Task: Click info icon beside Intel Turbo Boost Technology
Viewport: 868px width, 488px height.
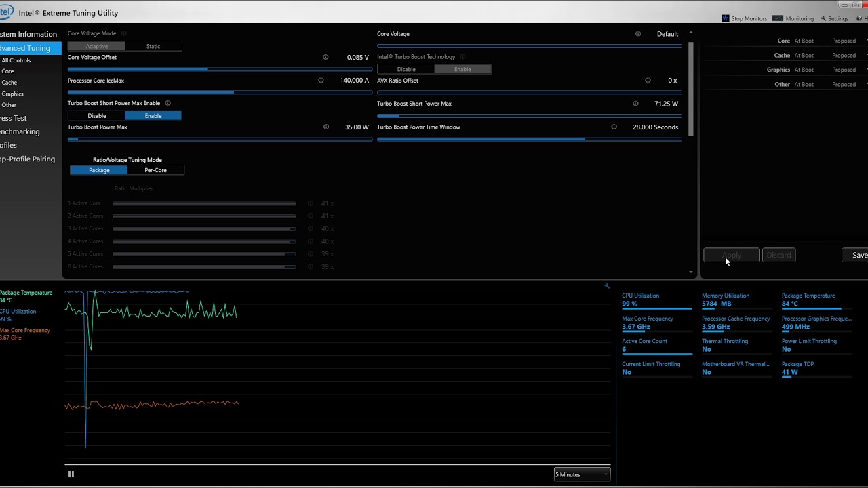Action: click(462, 57)
